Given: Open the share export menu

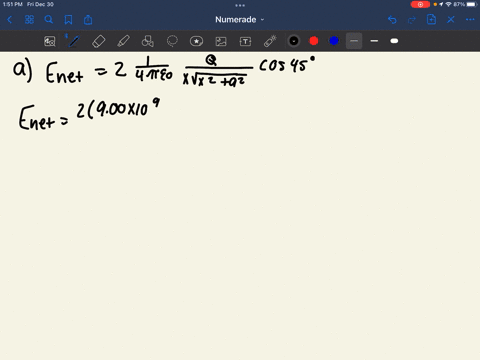Looking at the screenshot, I should pos(88,20).
